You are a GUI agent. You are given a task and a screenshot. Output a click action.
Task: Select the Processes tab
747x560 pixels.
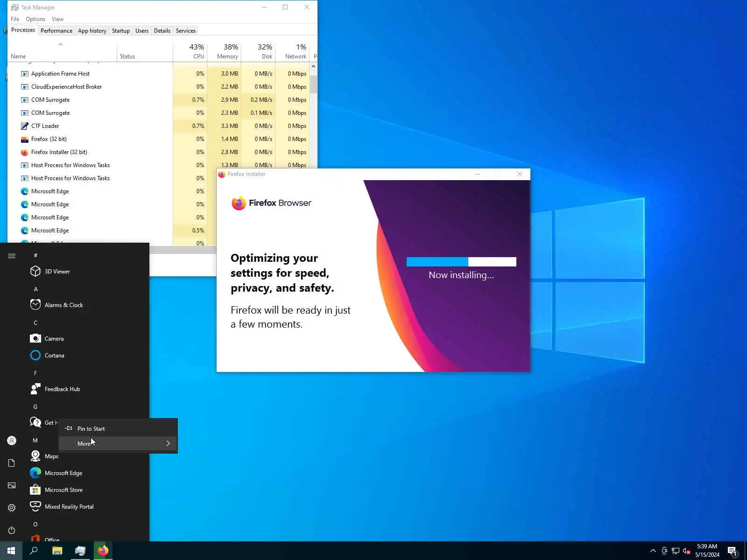coord(23,30)
